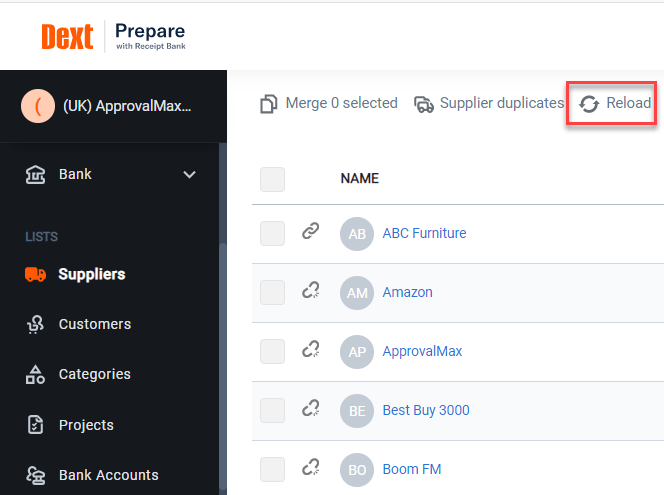Click the Reload icon button

tap(590, 104)
